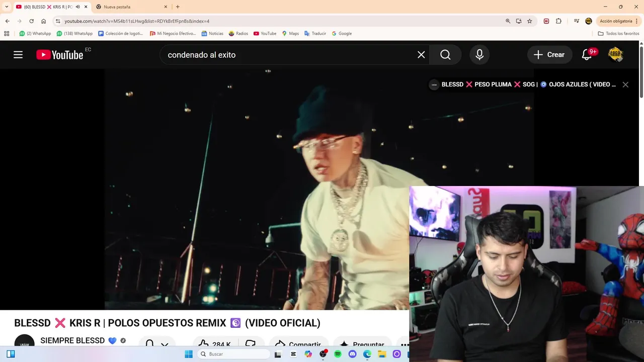Image resolution: width=644 pixels, height=362 pixels.
Task: Open YouTube bookmark
Action: pyautogui.click(x=265, y=33)
